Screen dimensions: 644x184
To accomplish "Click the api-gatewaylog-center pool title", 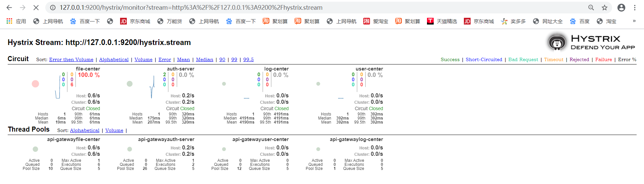I will point(356,139).
